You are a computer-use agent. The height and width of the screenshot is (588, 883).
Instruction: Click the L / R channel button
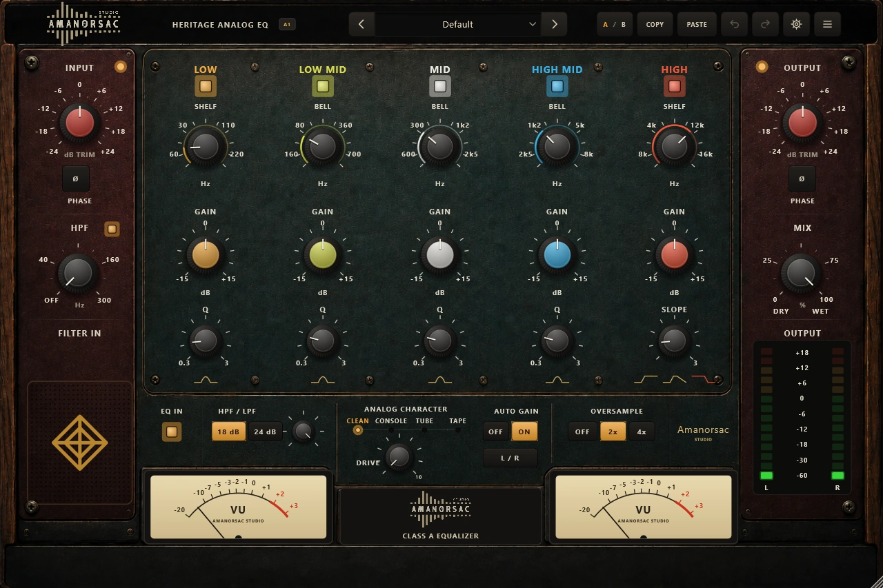click(510, 458)
